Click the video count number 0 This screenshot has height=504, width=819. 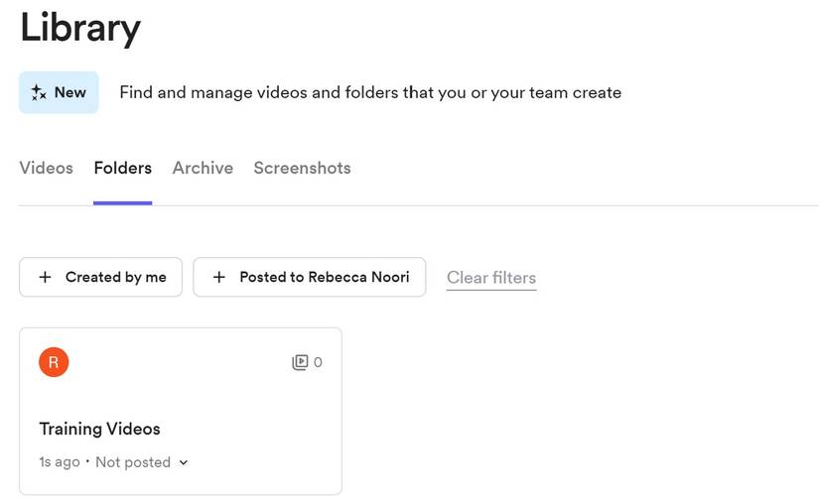[x=318, y=362]
